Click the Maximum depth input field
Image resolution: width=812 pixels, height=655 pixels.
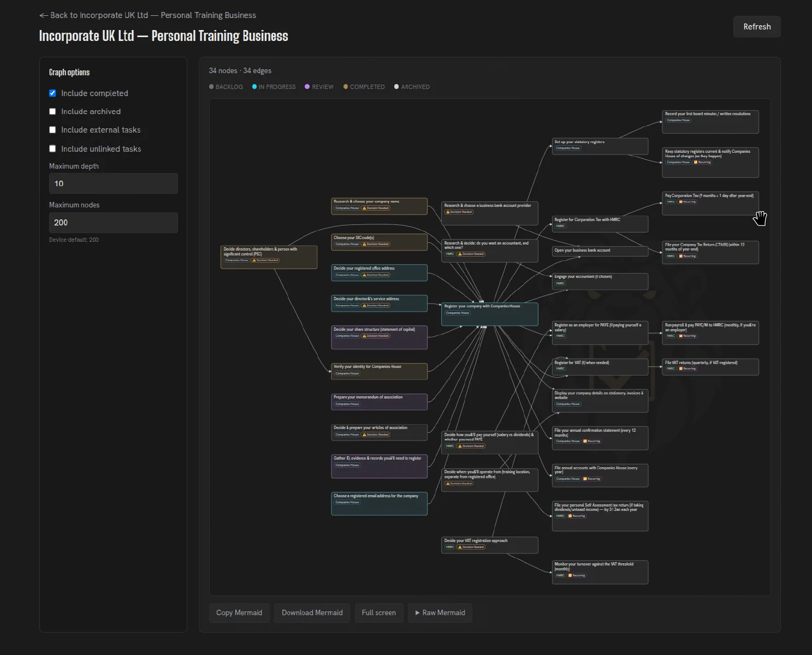click(x=114, y=183)
